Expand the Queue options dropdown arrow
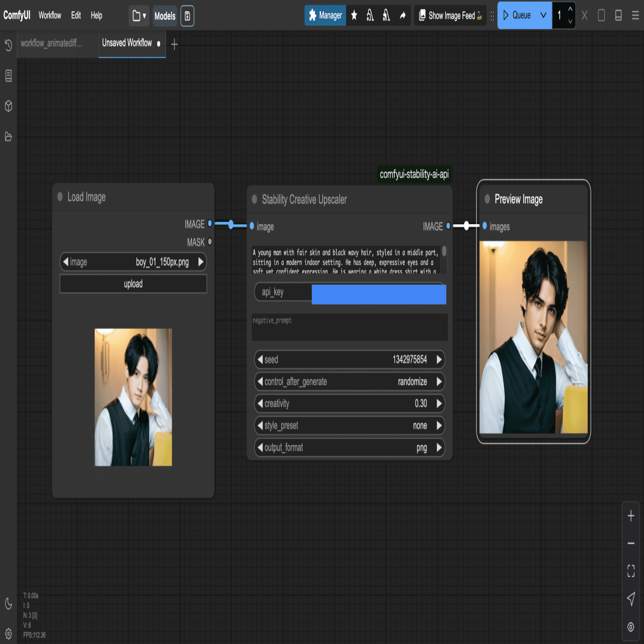 [x=543, y=16]
